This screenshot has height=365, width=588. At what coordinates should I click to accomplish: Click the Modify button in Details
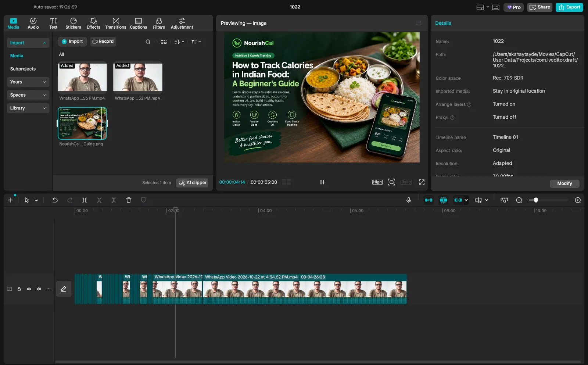click(x=564, y=183)
